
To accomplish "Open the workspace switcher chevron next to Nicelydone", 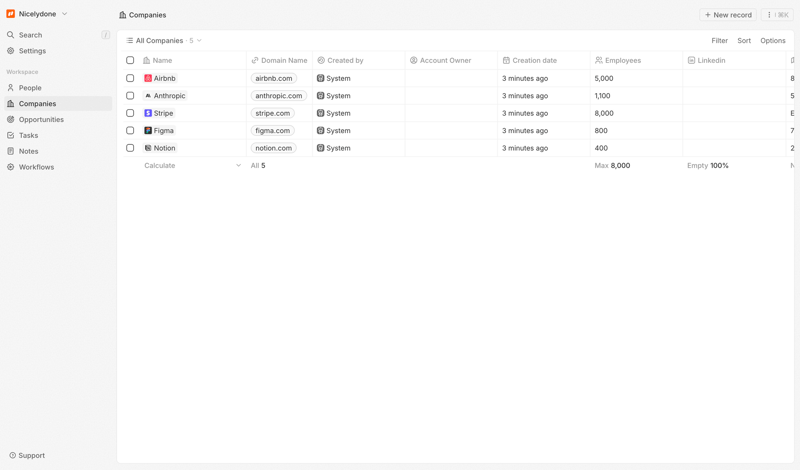I will [64, 14].
